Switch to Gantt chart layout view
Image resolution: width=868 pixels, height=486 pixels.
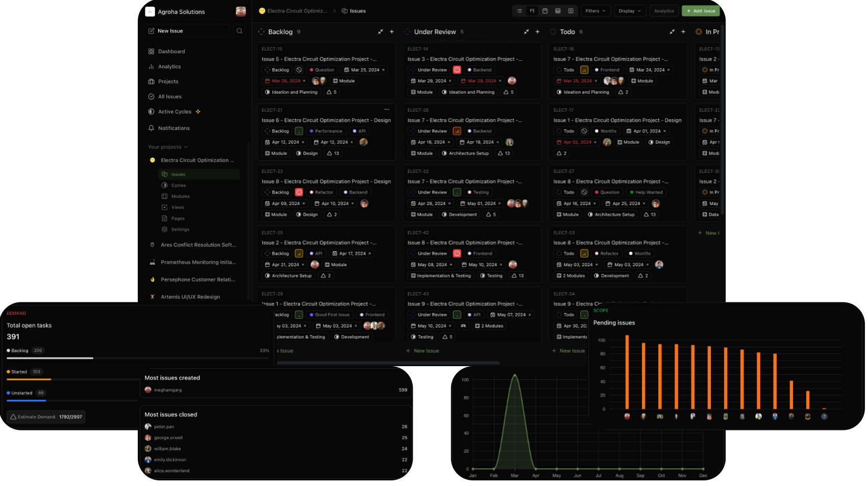click(571, 11)
